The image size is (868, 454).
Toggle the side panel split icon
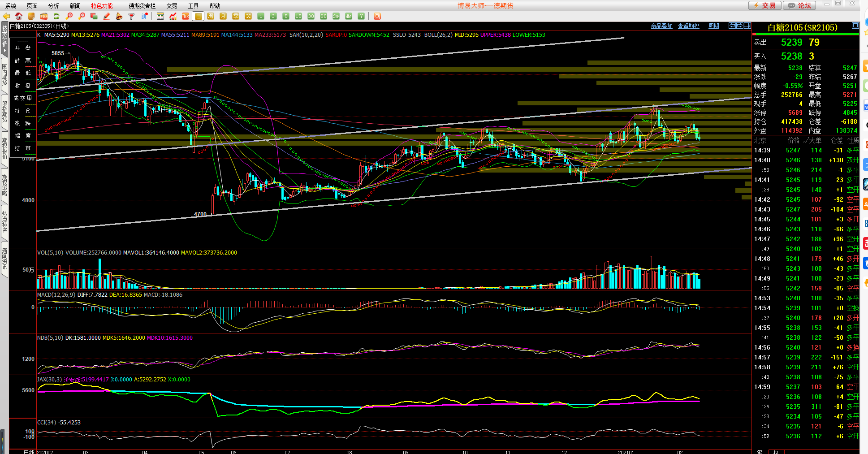[747, 26]
